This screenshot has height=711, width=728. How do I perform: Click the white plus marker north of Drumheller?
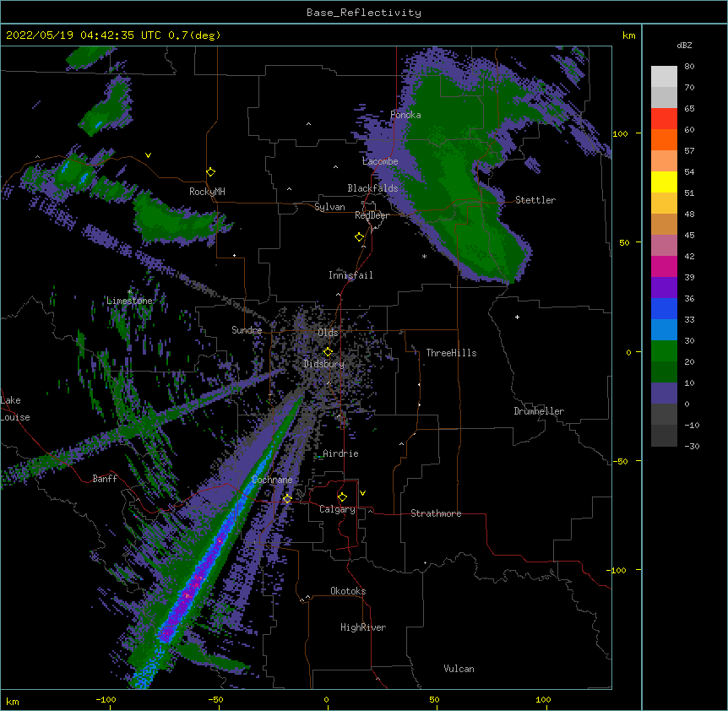coord(517,317)
